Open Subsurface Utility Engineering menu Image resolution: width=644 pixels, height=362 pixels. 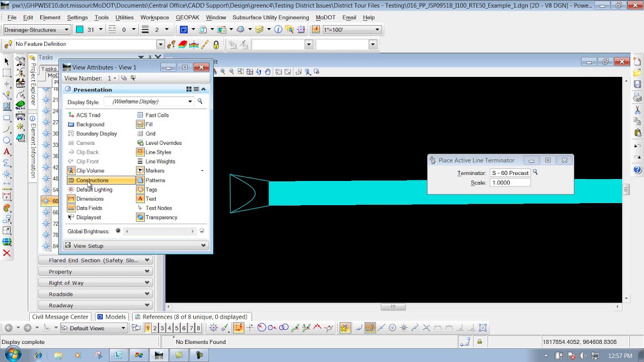pyautogui.click(x=271, y=17)
